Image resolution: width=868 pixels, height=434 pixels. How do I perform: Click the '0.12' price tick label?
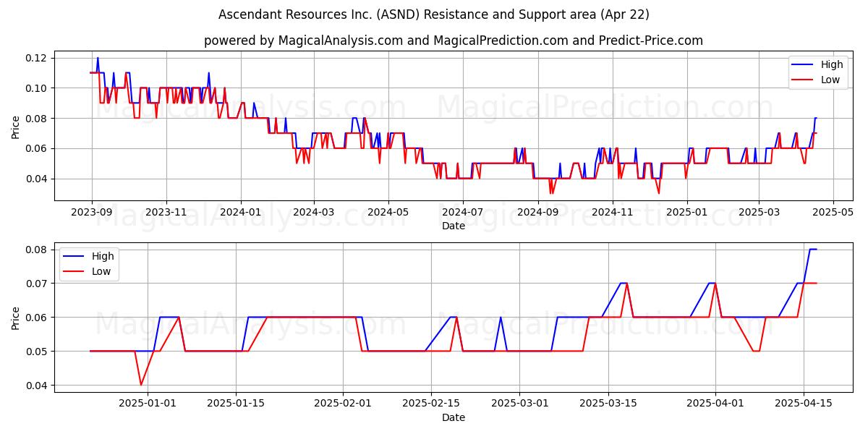coord(35,58)
